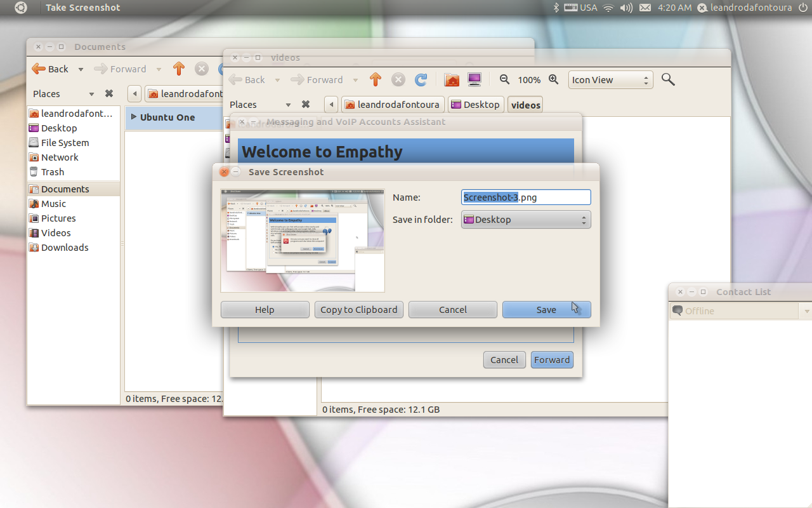
Task: Open leandrodafontoura home in Places sidebar
Action: (73, 114)
